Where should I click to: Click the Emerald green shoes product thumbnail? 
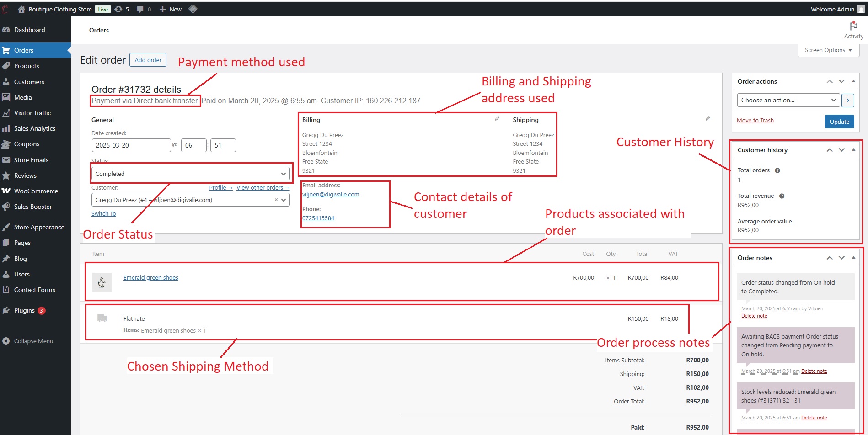click(x=102, y=282)
